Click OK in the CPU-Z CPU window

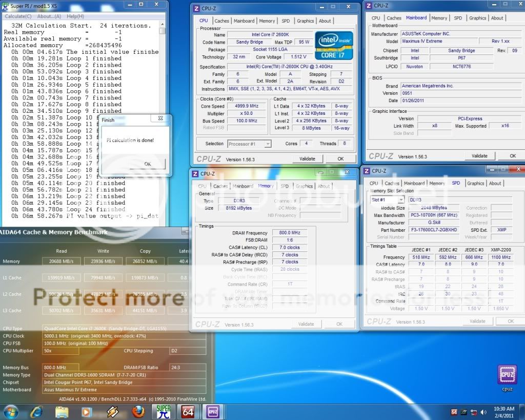coord(340,159)
